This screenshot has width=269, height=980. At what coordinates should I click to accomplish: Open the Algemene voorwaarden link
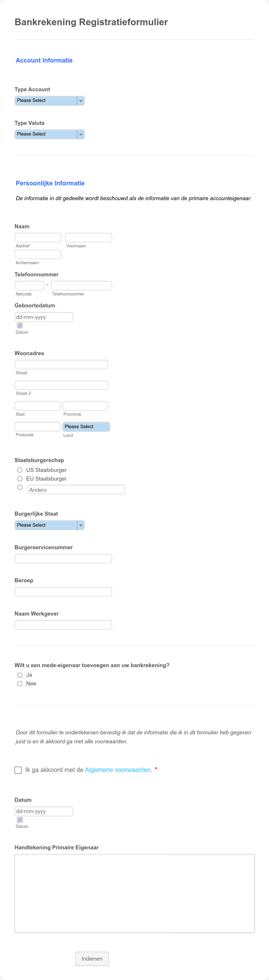pos(117,770)
